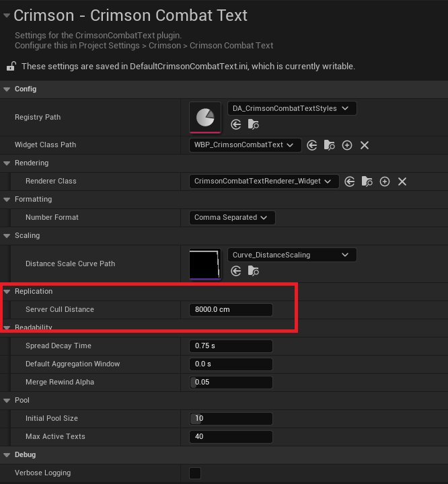Use selected asset for Registry Path

tap(235, 125)
